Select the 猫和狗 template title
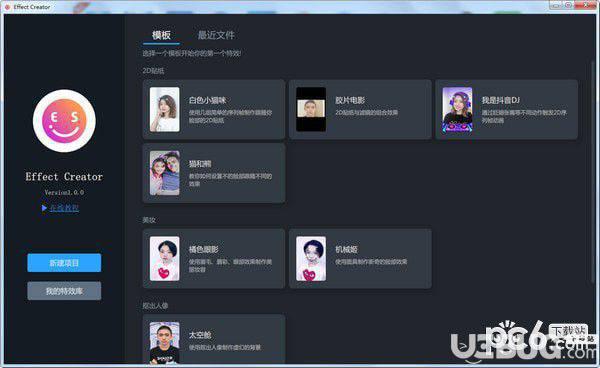The image size is (600, 368). [x=200, y=164]
